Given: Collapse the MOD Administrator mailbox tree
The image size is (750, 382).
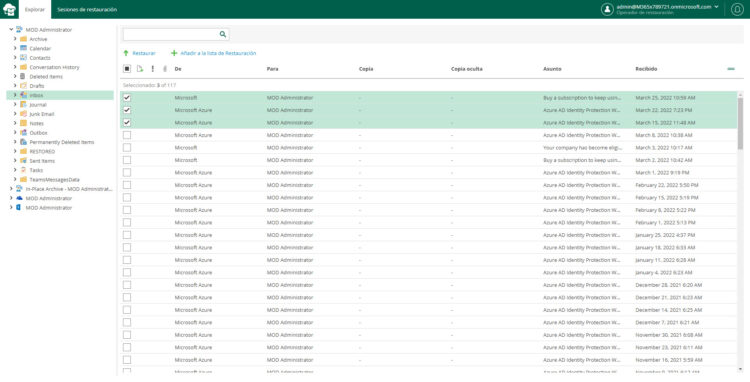Looking at the screenshot, I should tap(11, 30).
